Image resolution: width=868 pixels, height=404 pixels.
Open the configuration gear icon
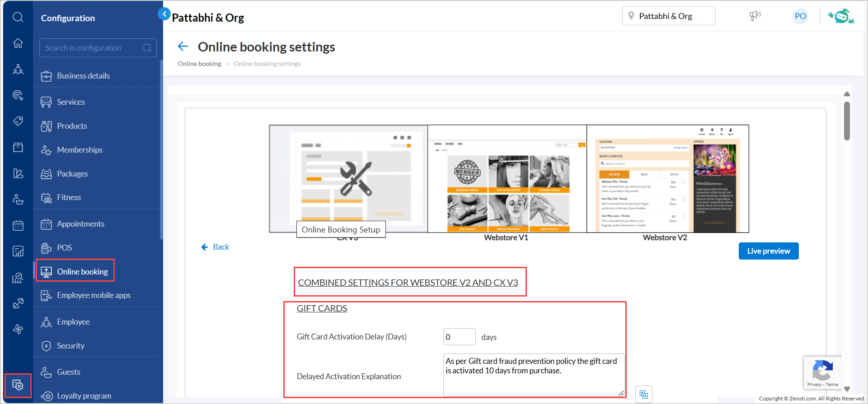[x=18, y=385]
